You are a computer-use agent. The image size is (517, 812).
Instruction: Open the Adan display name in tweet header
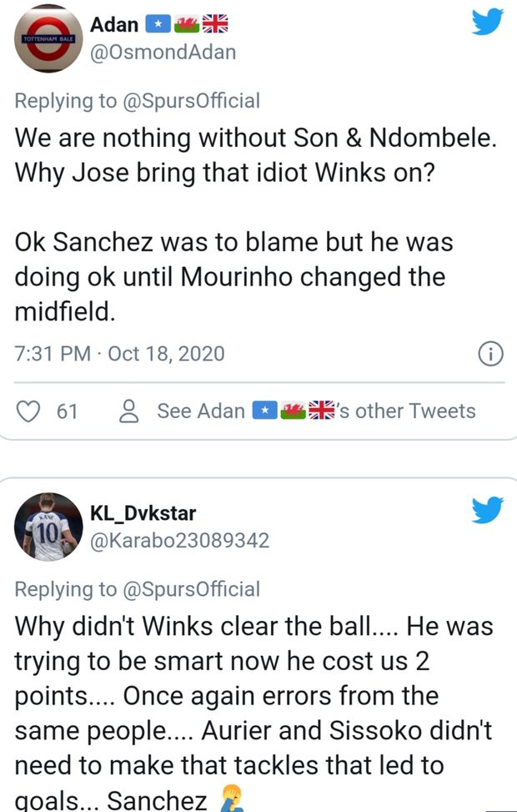coord(113,26)
